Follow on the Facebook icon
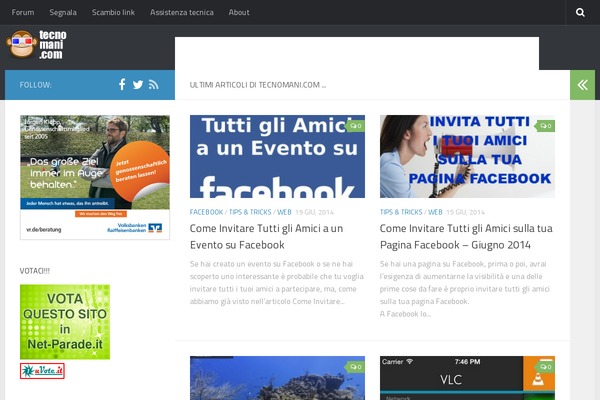600x400 pixels. click(x=122, y=85)
